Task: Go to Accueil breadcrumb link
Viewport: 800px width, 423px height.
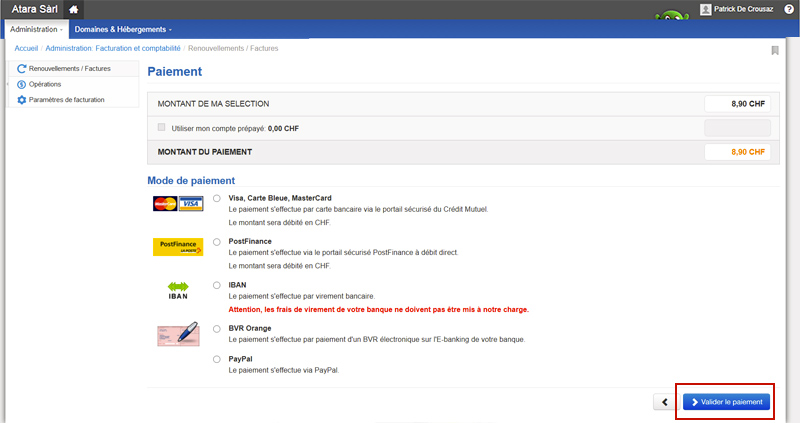Action: coord(26,48)
